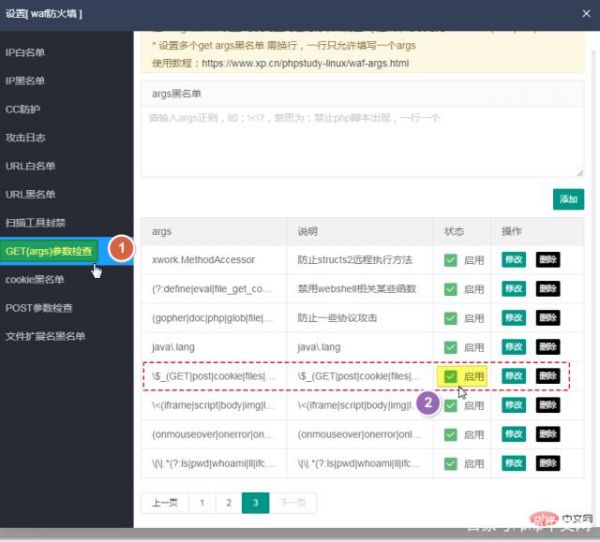Screen dimensions: 600x542
Task: Click 修改 for iframe|script|body row
Action: pyautogui.click(x=514, y=405)
